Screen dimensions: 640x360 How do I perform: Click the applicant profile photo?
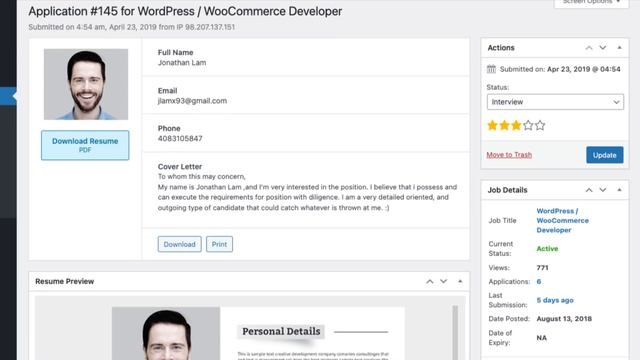coord(86,84)
